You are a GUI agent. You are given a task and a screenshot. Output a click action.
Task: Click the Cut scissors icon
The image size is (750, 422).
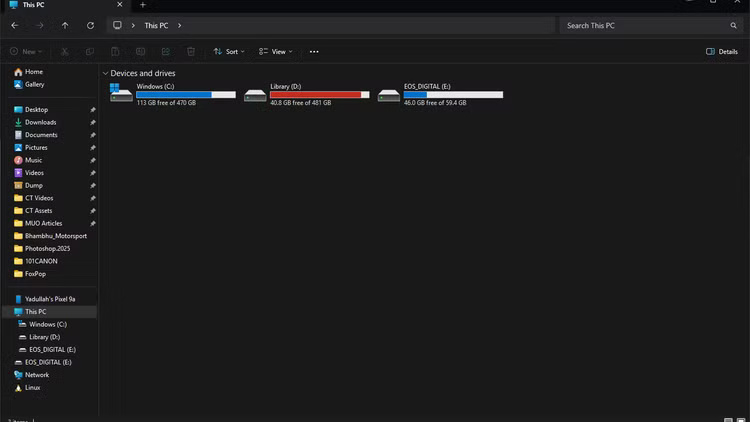click(65, 52)
